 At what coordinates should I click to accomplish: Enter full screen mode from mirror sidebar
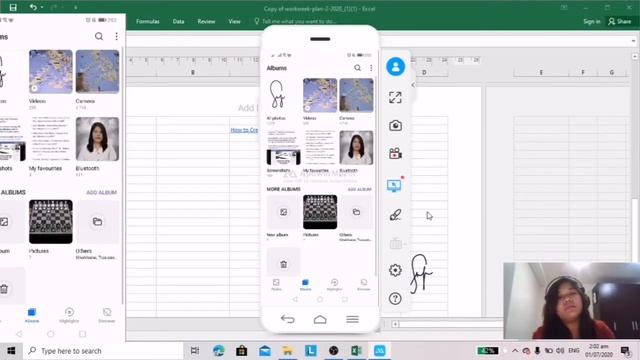(x=395, y=98)
